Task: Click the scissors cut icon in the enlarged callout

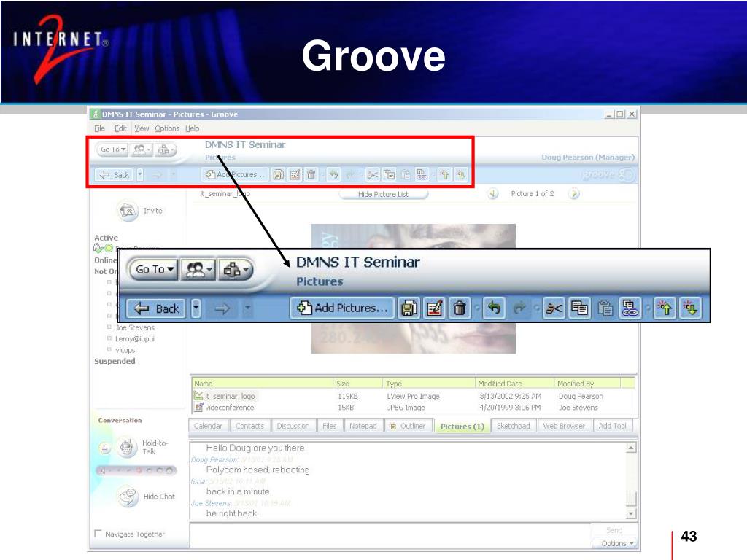Action: [554, 308]
